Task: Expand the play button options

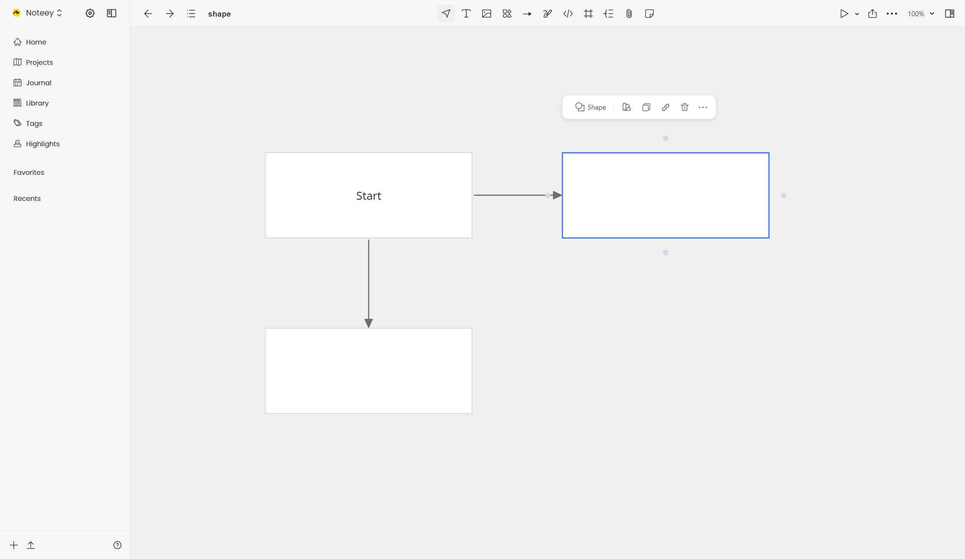Action: coord(856,13)
